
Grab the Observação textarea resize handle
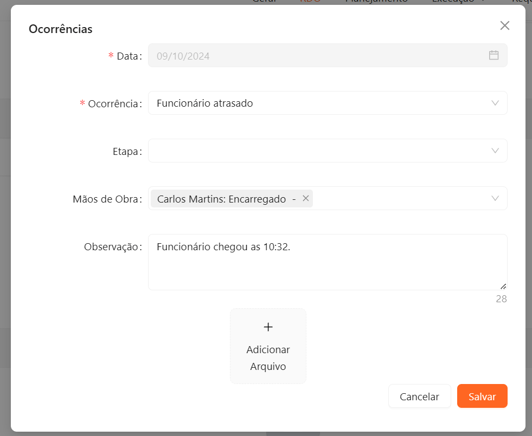(503, 287)
